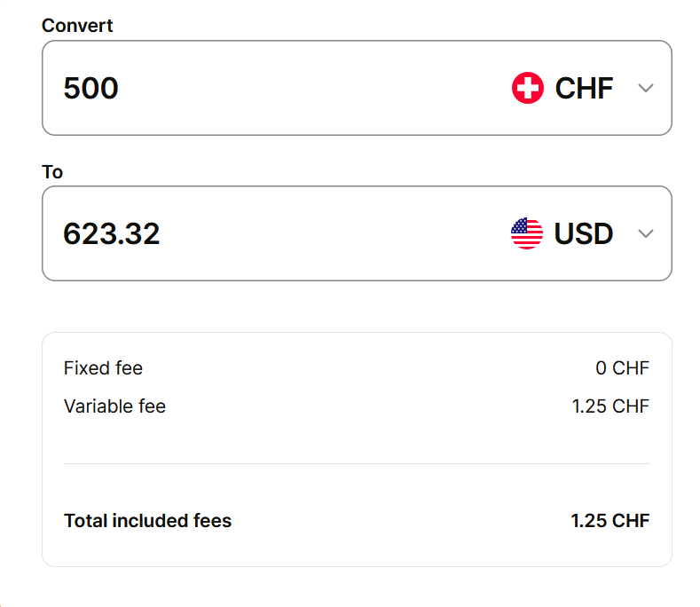The width and height of the screenshot is (700, 607).
Task: Expand the CHF currency dropdown chevron
Action: click(x=646, y=88)
